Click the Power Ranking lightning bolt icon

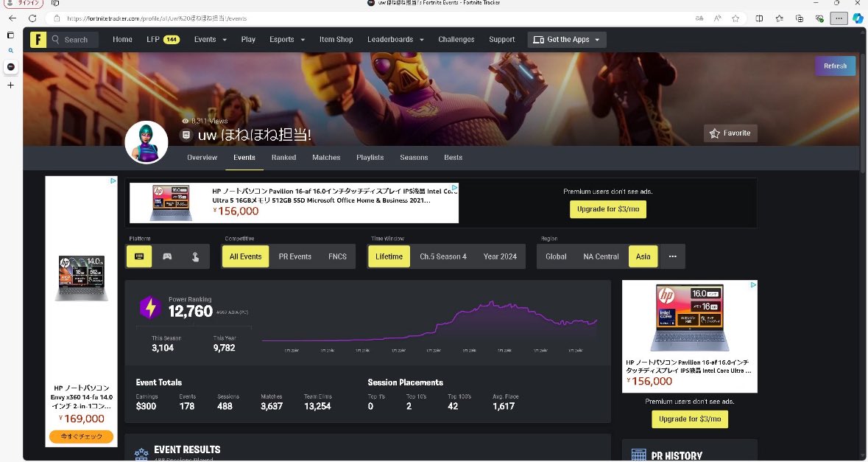point(150,307)
